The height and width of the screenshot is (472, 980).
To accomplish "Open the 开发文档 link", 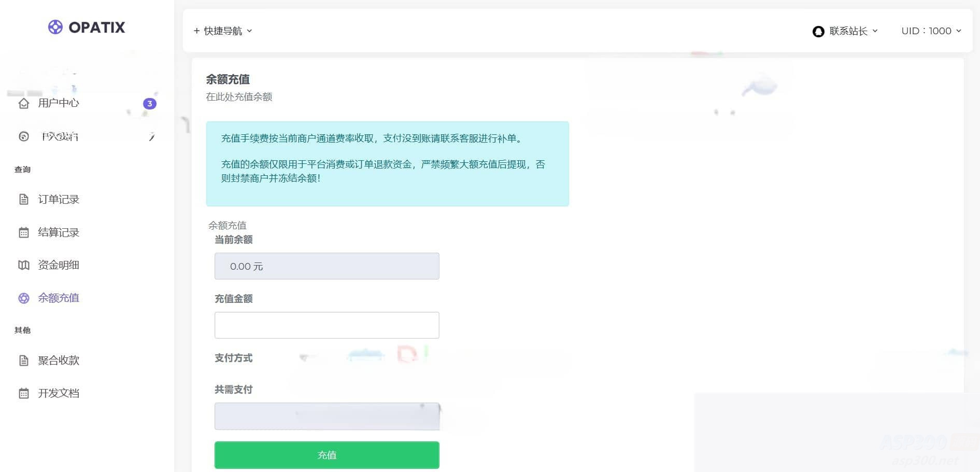I will click(x=58, y=393).
